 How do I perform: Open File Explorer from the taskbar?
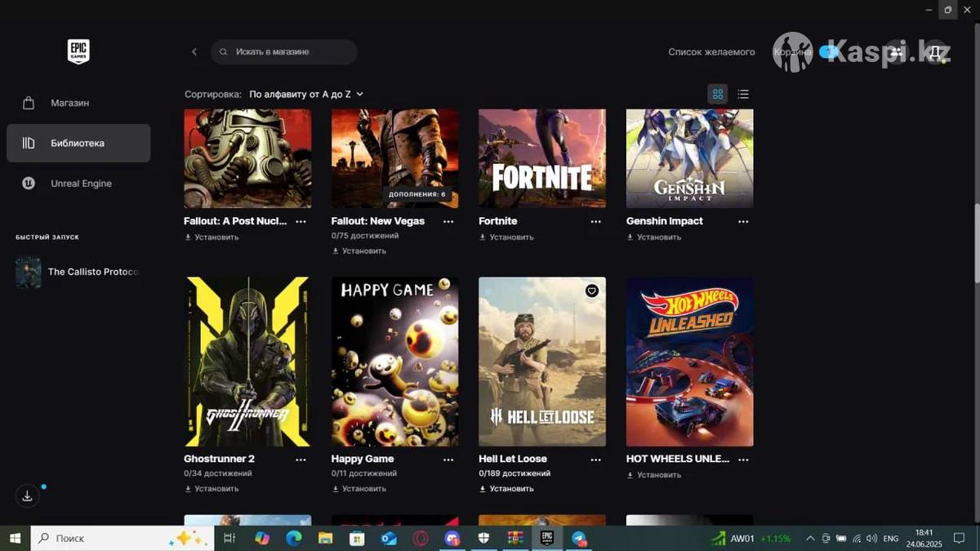326,538
